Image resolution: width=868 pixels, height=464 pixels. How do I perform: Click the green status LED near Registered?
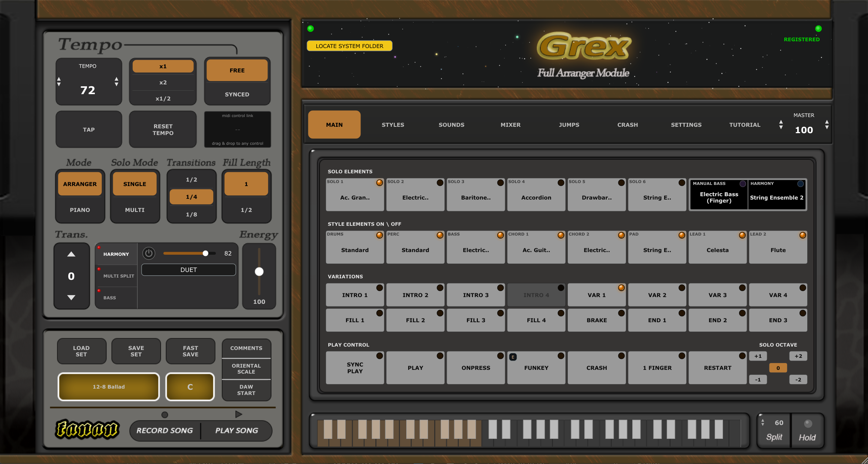[x=819, y=29]
